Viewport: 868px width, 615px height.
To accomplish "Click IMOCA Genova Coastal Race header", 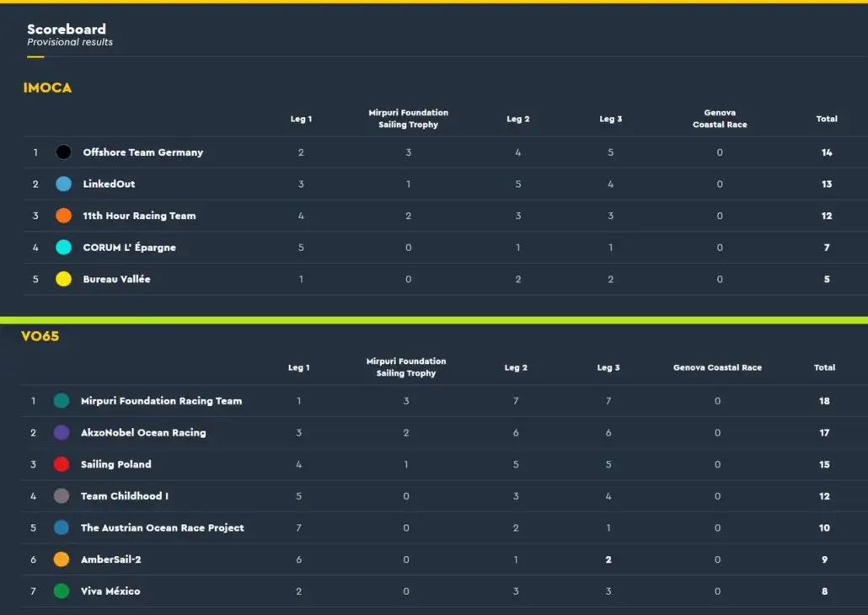I will (720, 119).
